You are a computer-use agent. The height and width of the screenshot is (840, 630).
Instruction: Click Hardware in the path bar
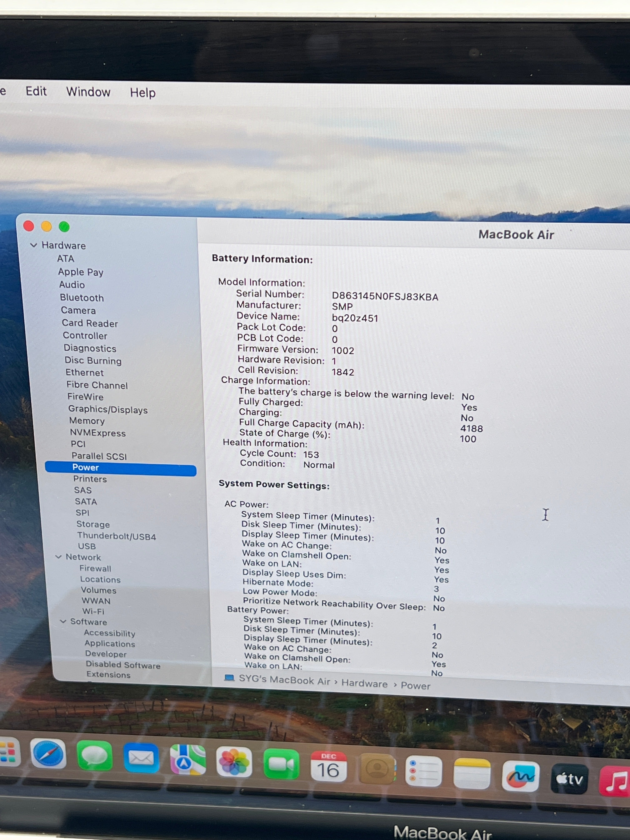(365, 684)
